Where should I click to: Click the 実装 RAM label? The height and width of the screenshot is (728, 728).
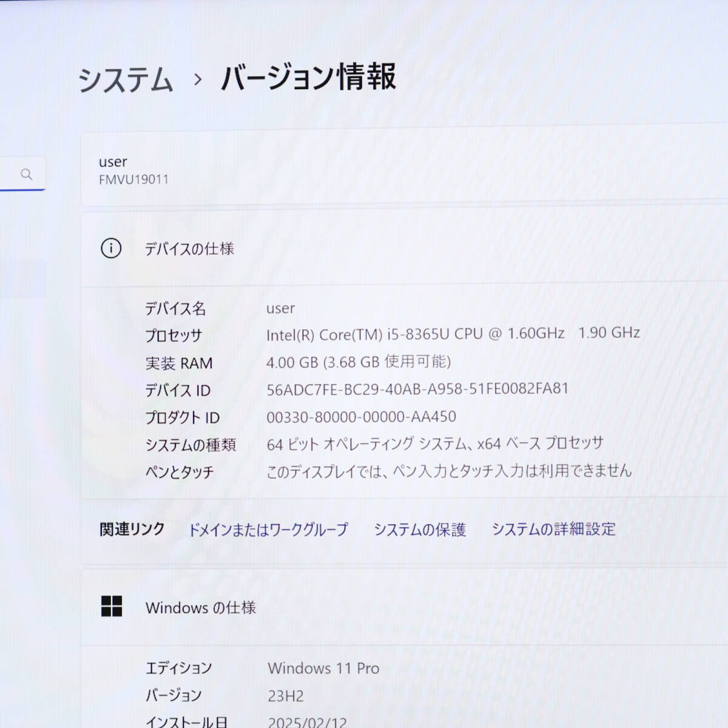[179, 363]
